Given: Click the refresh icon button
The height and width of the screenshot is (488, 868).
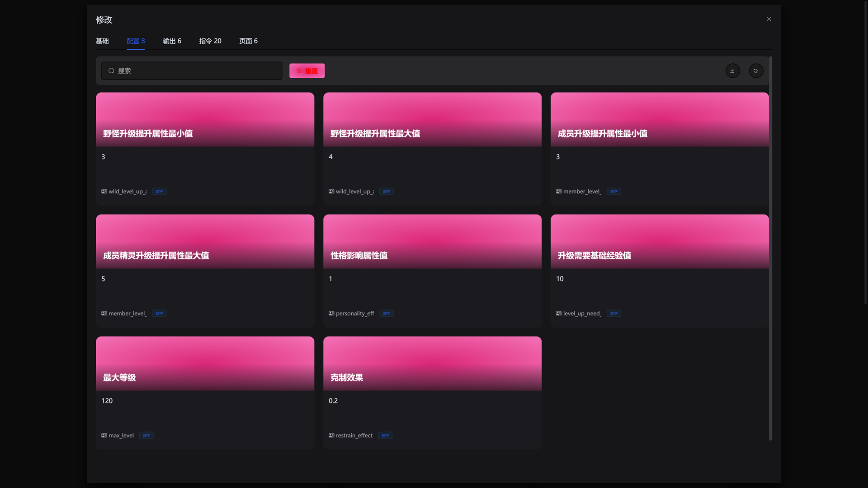Looking at the screenshot, I should (x=756, y=71).
